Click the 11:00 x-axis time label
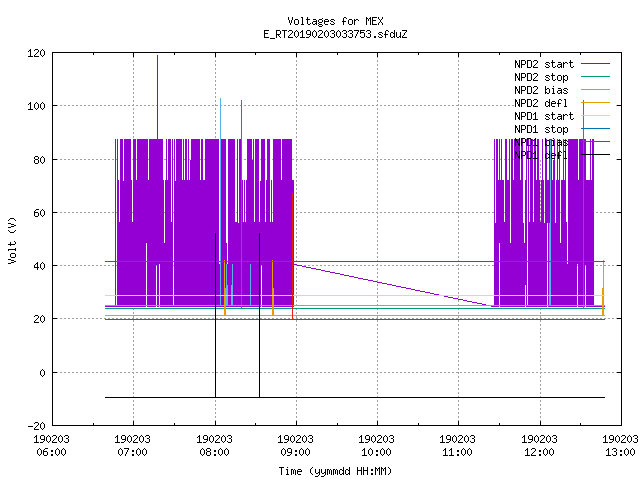Viewport: 640px width, 480px height. (x=457, y=452)
